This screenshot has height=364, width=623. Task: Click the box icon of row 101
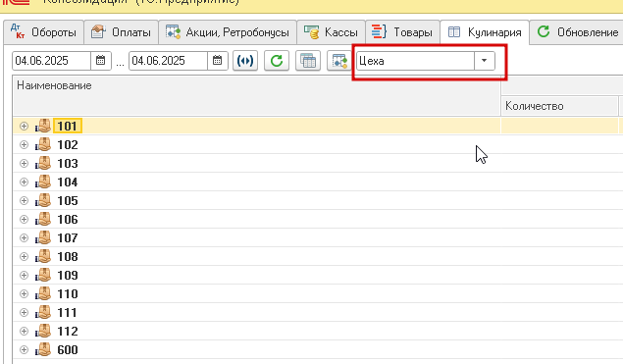(43, 126)
